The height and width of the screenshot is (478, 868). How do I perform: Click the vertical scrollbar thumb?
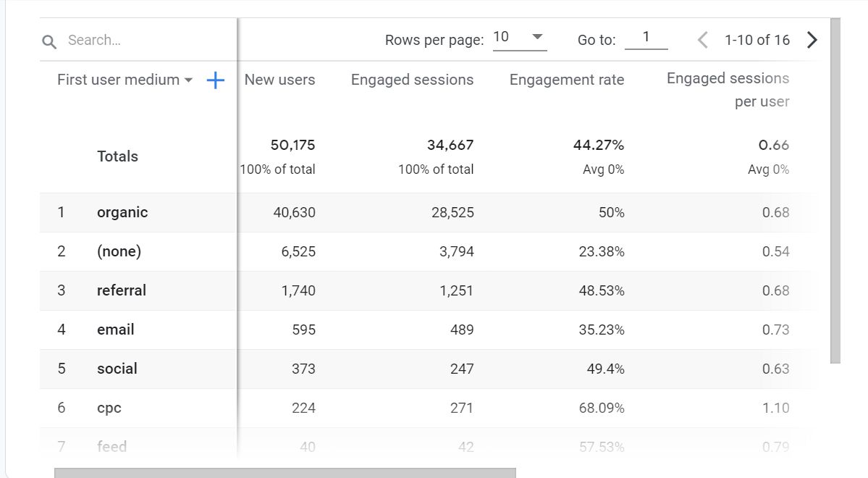click(x=835, y=190)
